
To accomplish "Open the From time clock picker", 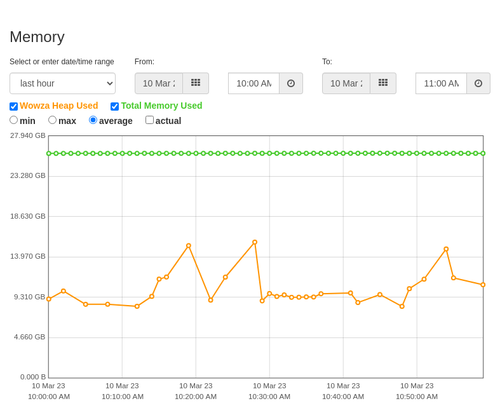I will [291, 83].
